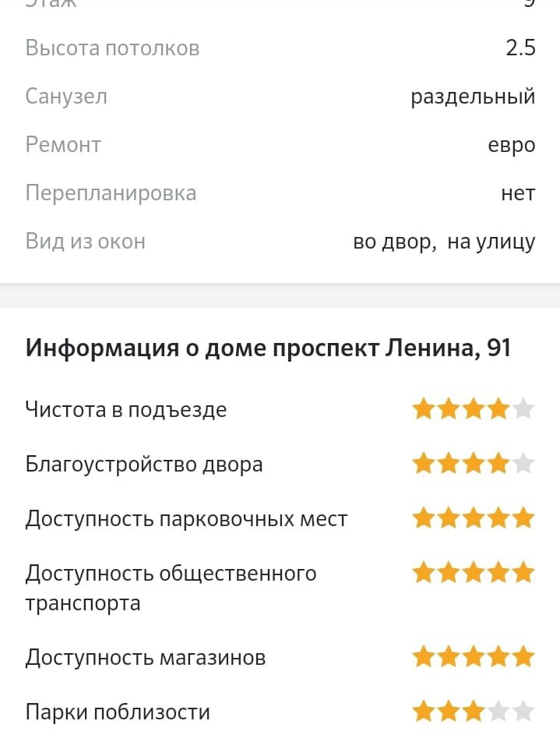The image size is (560, 735).
Task: Click third star of Благоустройство двора rating
Action: click(x=474, y=464)
